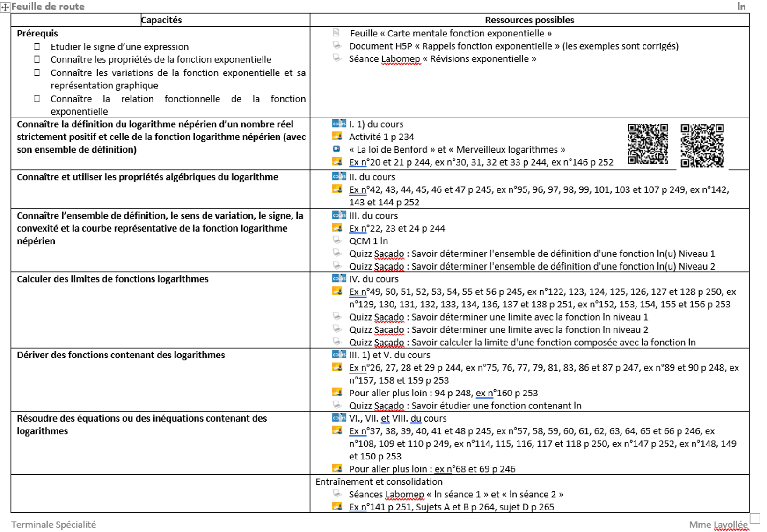This screenshot has width=767, height=532.
Task: Click the 'Capacités' column header
Action: tap(161, 20)
